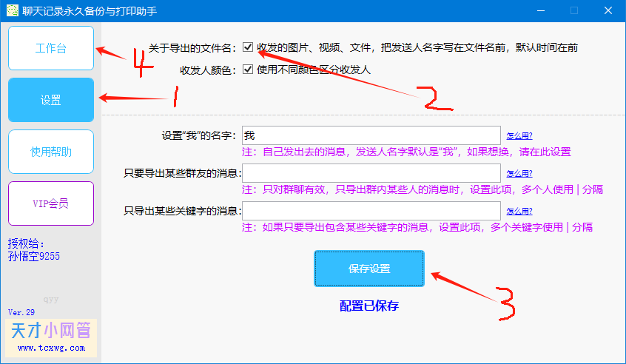Click the Ver. 29 version label
The width and height of the screenshot is (626, 364).
(21, 312)
